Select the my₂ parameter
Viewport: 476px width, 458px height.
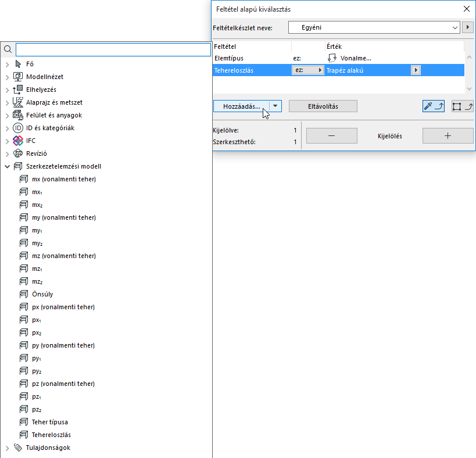(x=37, y=243)
